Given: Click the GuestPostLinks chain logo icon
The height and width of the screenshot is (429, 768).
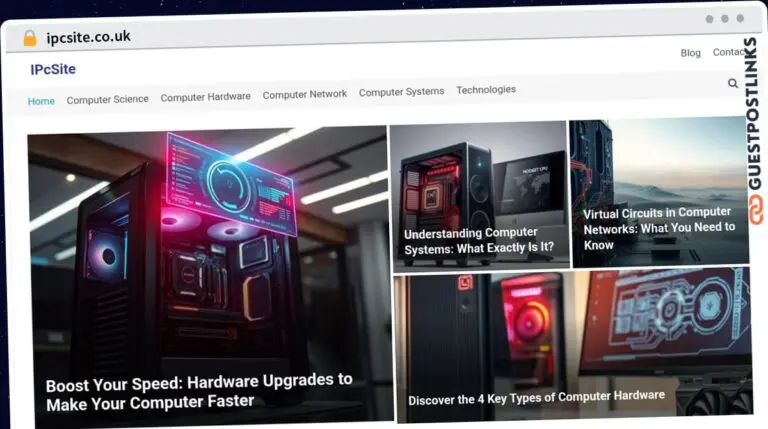Looking at the screenshot, I should (754, 212).
